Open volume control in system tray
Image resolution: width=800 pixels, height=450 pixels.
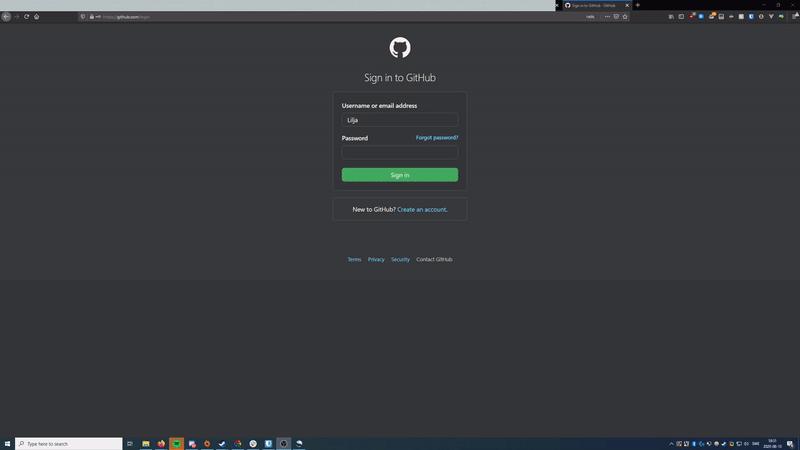pyautogui.click(x=746, y=444)
